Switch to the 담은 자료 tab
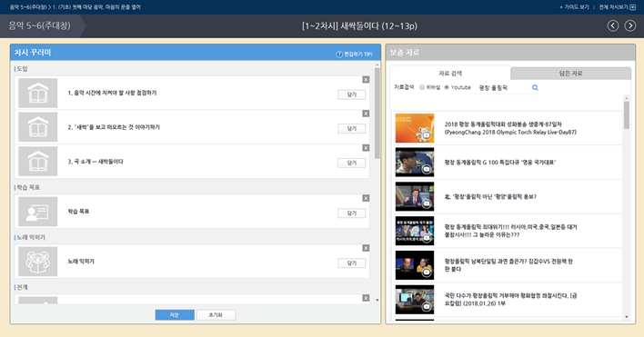Image resolution: width=644 pixels, height=337 pixels. pyautogui.click(x=570, y=73)
